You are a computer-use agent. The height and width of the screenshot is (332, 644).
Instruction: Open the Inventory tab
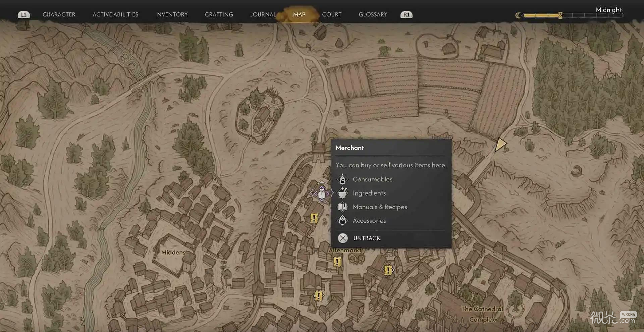(171, 14)
